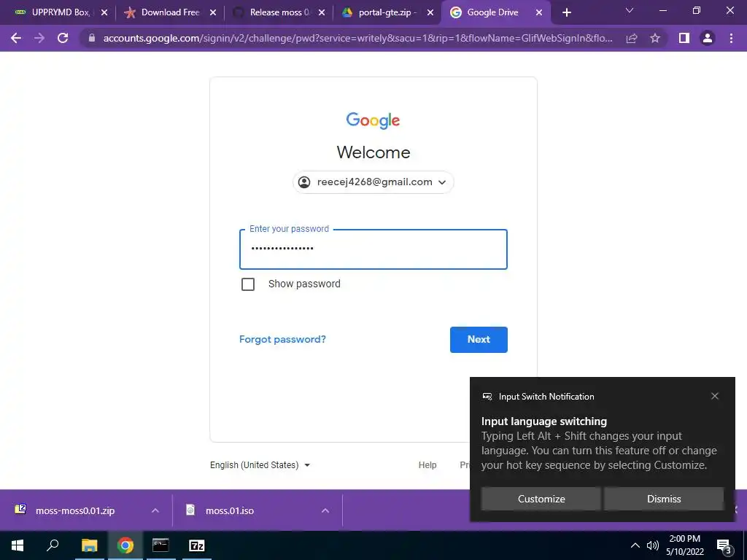This screenshot has width=747, height=560.
Task: Click the volume speaker tray icon
Action: (x=653, y=545)
